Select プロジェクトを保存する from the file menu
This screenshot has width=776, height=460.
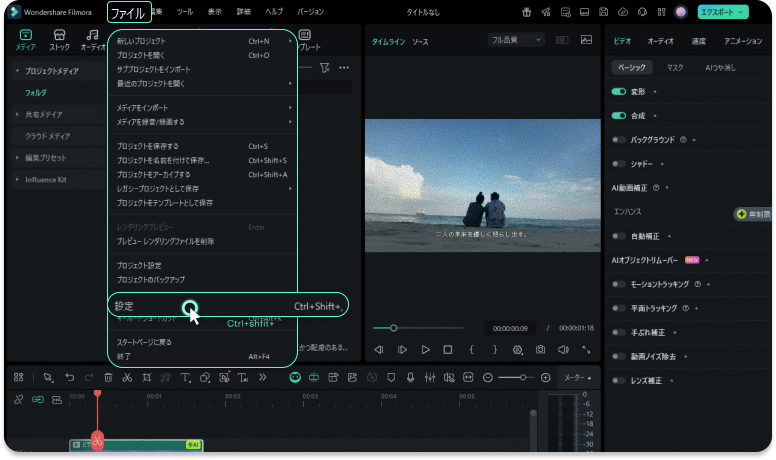point(148,146)
